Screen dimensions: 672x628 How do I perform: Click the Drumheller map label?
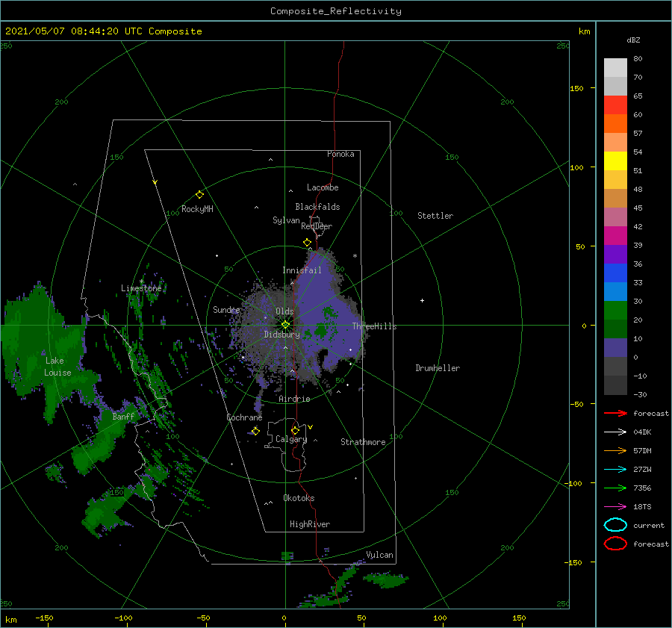(438, 368)
